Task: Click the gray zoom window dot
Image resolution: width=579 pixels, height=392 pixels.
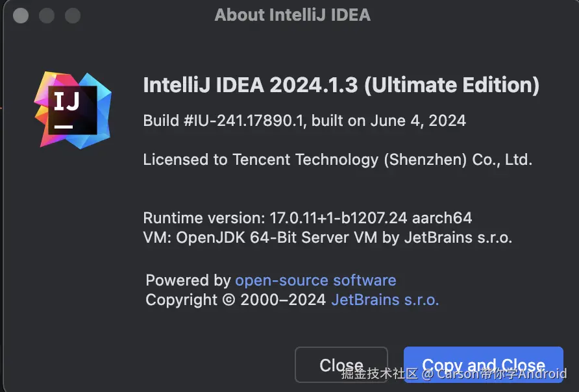Action: [73, 16]
